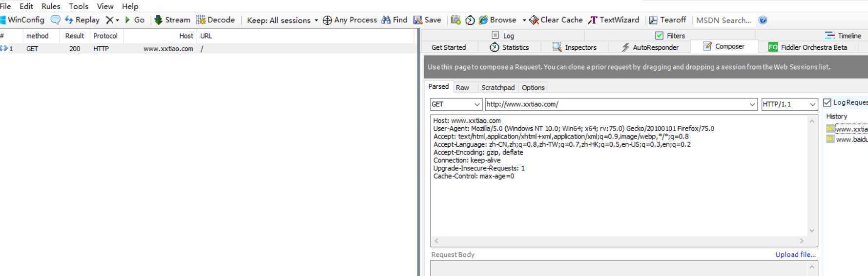
Task: Click the WinConfig toolbar button
Action: [22, 20]
